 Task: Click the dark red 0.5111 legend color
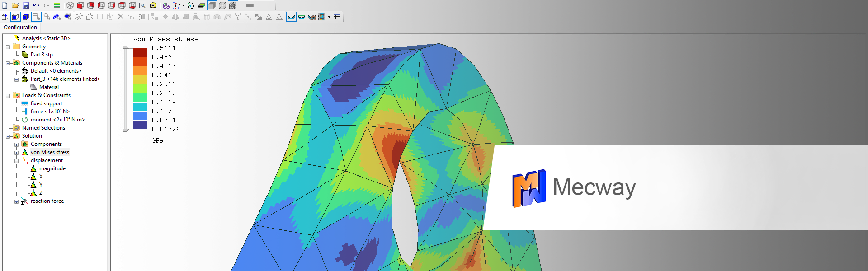click(140, 52)
